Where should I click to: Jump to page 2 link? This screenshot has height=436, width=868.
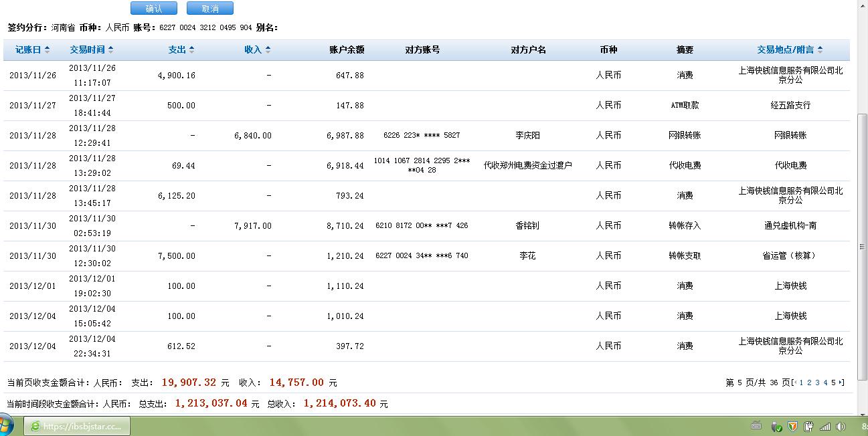coord(809,383)
